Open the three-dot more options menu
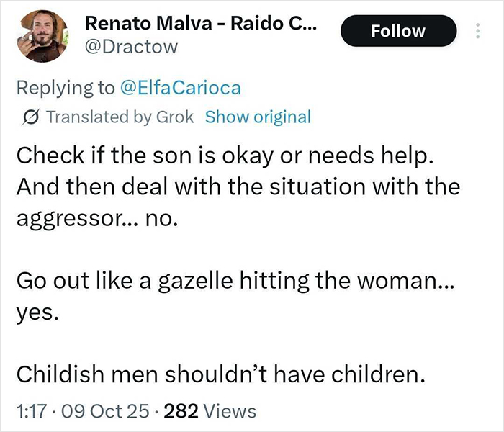504x432 pixels. click(476, 31)
